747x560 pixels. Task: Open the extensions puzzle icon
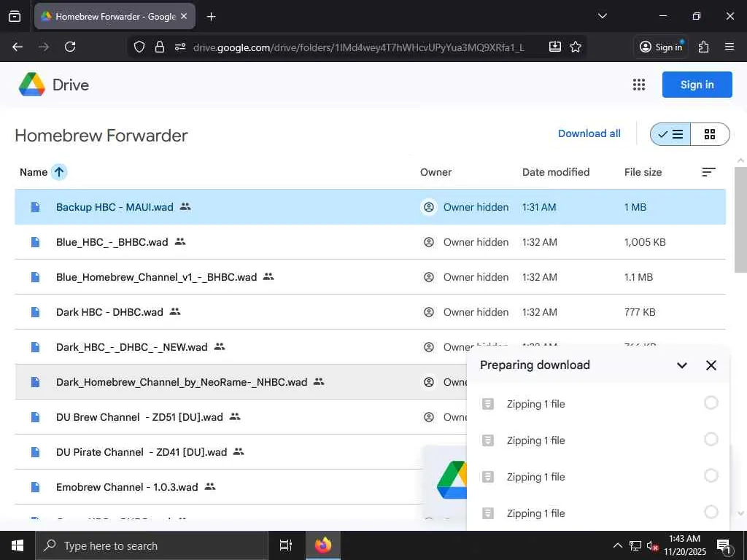[703, 47]
